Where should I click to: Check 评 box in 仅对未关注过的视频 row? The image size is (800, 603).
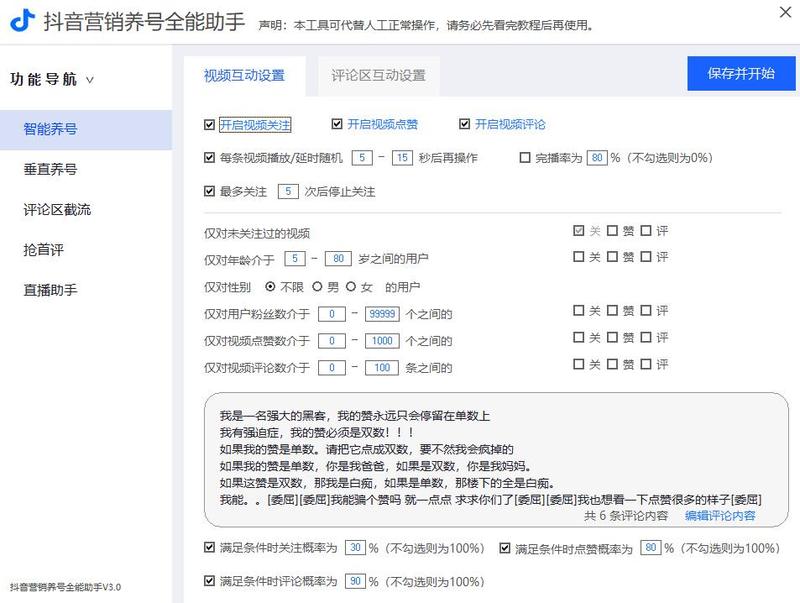646,231
